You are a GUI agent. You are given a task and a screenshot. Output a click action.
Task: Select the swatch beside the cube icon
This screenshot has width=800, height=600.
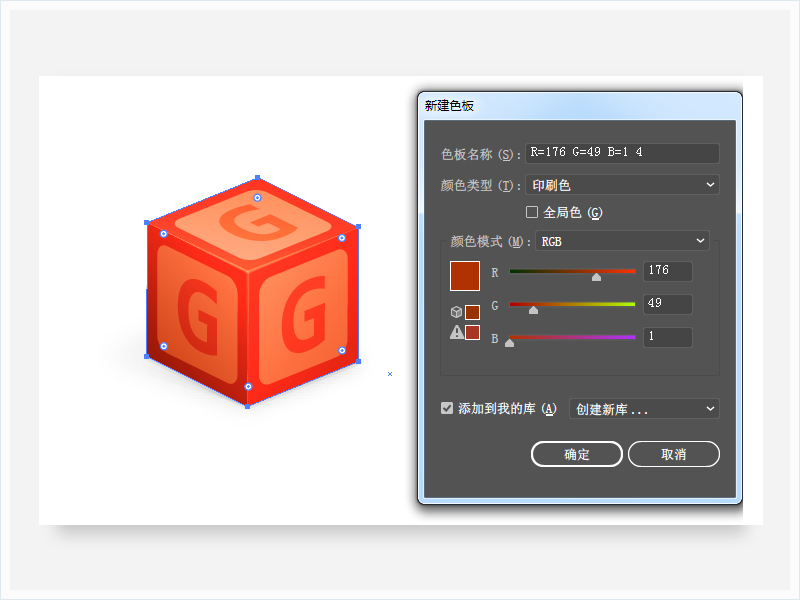point(473,313)
